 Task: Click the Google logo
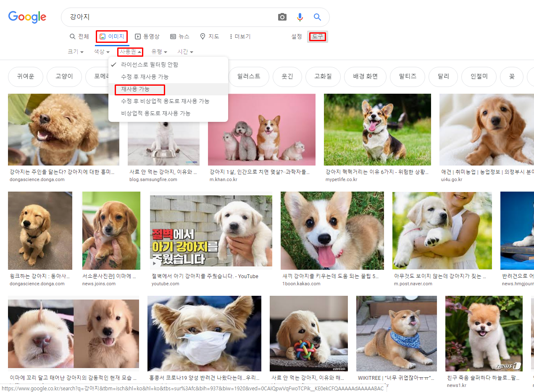point(27,17)
